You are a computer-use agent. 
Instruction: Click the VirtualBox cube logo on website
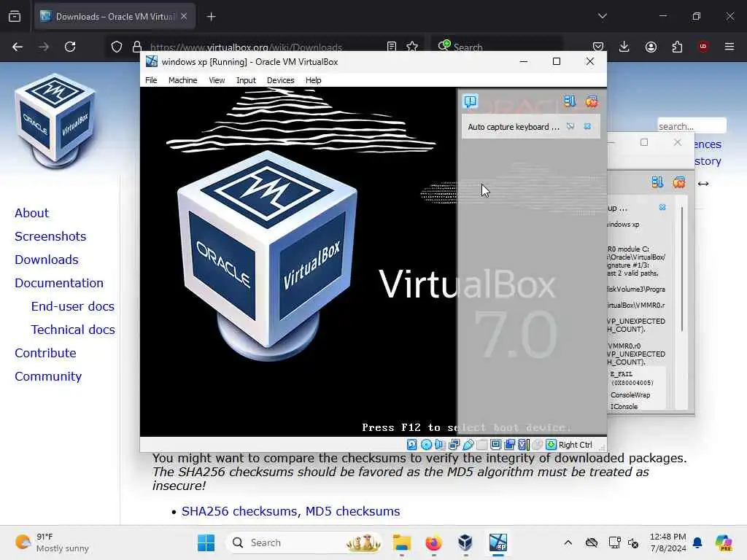click(x=55, y=121)
